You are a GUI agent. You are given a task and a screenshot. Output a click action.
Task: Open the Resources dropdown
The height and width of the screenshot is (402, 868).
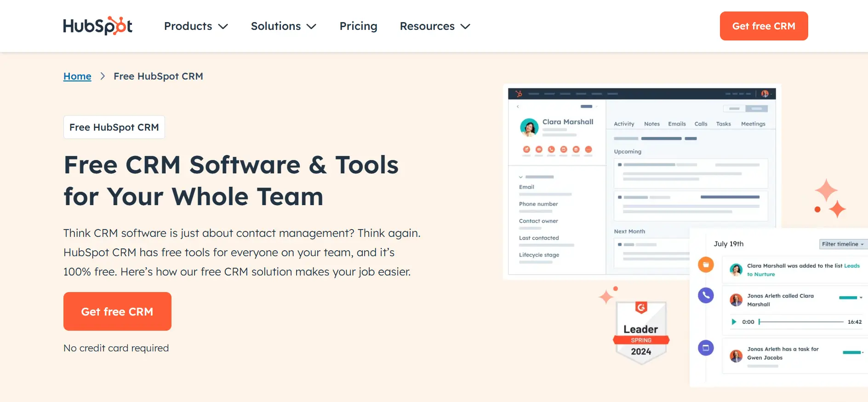pos(435,26)
